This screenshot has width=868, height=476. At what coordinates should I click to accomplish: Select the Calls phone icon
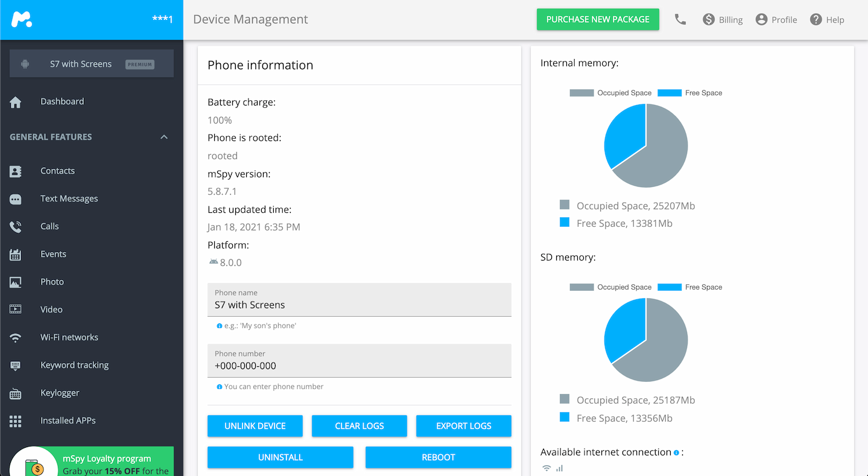[x=16, y=227]
